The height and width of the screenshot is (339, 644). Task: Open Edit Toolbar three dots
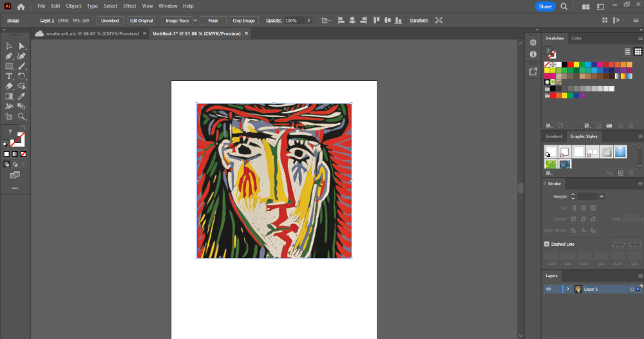15,188
